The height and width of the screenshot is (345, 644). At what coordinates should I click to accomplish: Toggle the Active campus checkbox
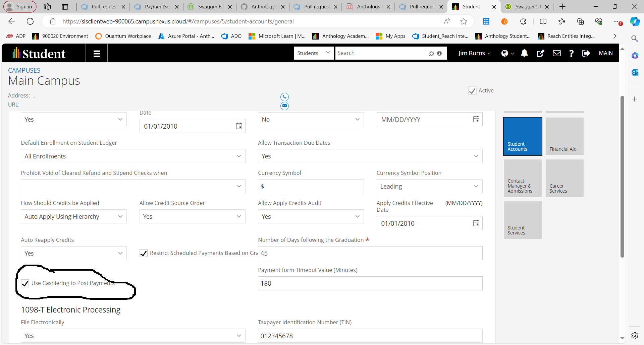[x=472, y=91]
